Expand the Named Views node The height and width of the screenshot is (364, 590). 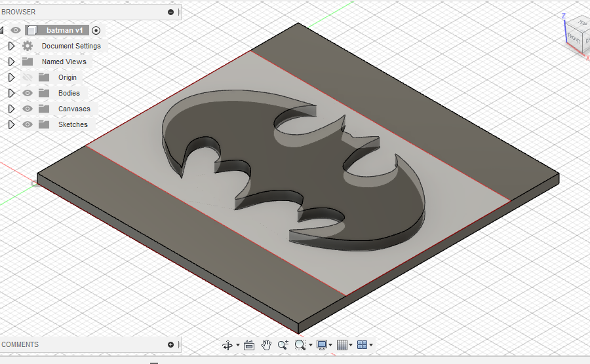pos(11,62)
